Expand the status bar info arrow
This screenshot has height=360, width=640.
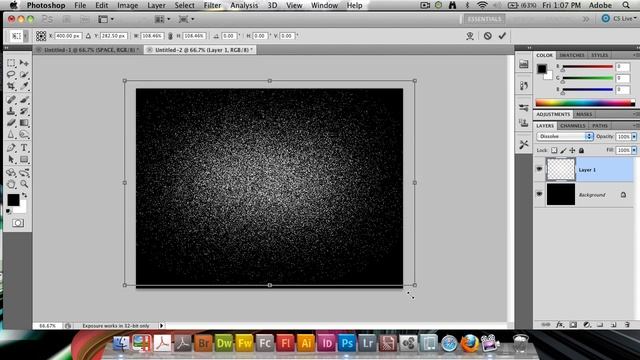162,326
